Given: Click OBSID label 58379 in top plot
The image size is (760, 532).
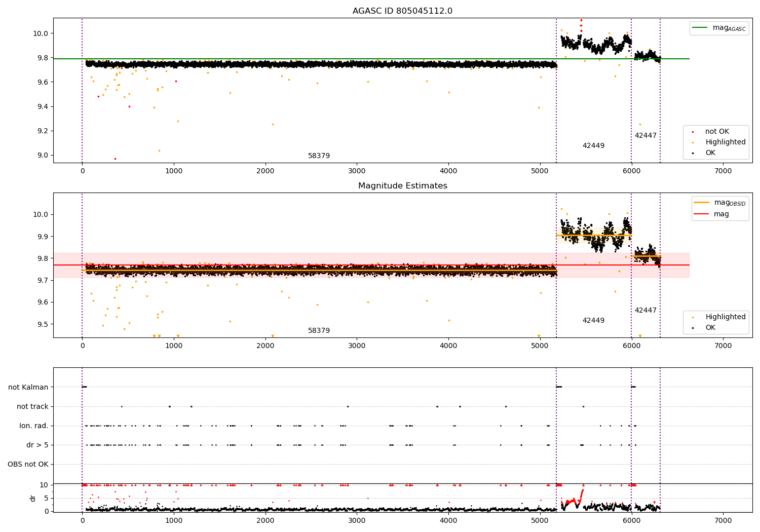Looking at the screenshot, I should [319, 156].
